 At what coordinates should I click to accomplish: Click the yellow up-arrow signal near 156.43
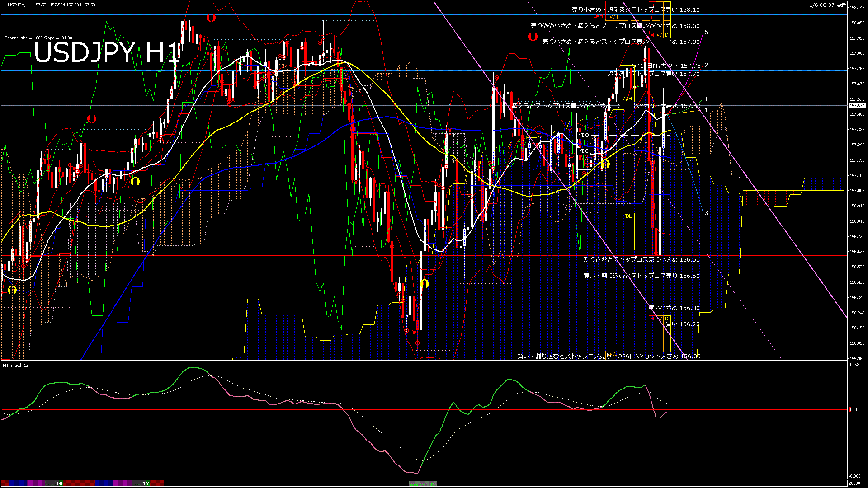tap(424, 284)
